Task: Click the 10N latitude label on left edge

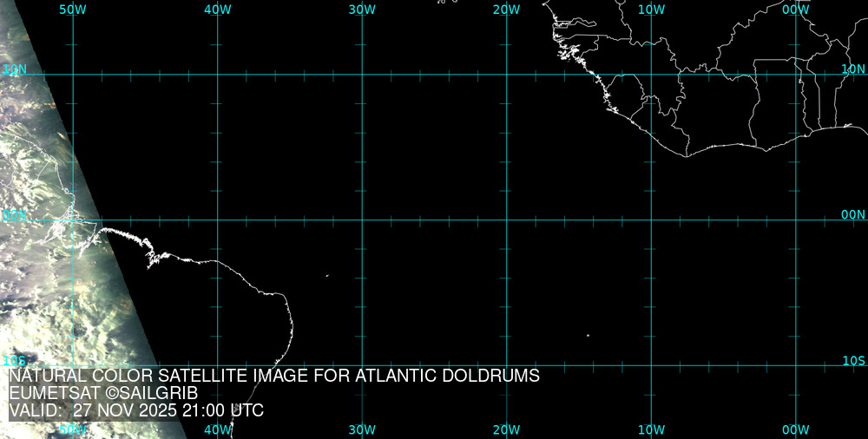Action: (14, 69)
